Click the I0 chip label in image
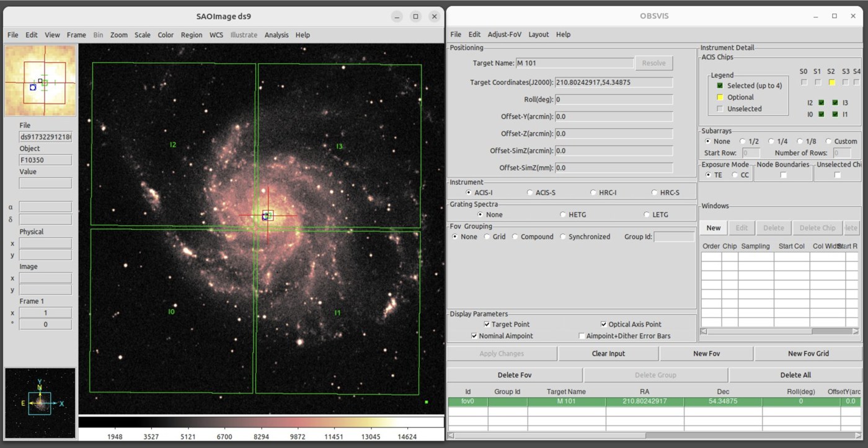This screenshot has height=448, width=868. [172, 311]
